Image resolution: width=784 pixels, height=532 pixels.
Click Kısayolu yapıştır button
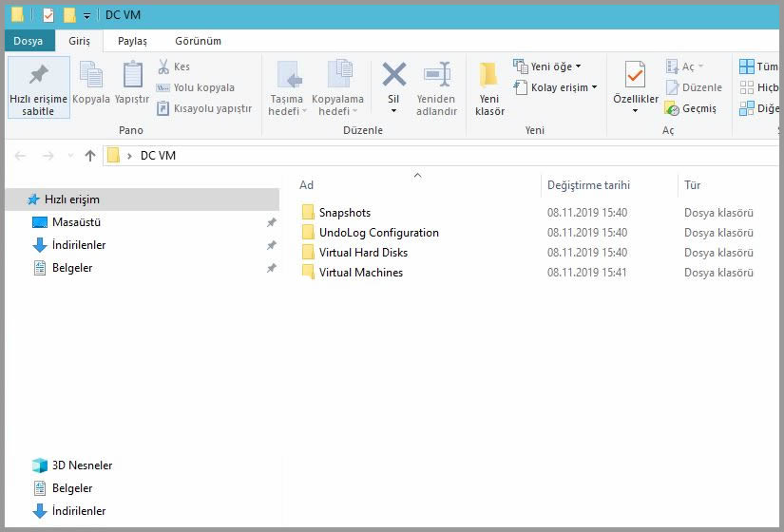(204, 108)
